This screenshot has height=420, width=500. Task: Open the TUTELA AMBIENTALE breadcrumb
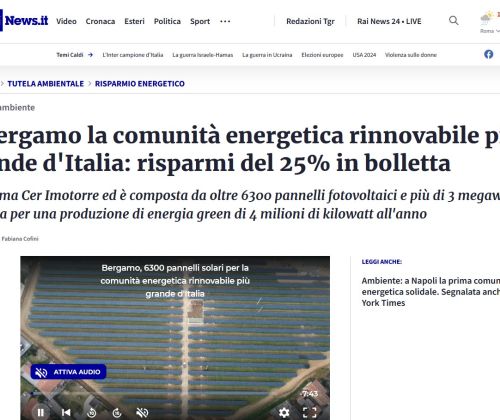(x=46, y=84)
